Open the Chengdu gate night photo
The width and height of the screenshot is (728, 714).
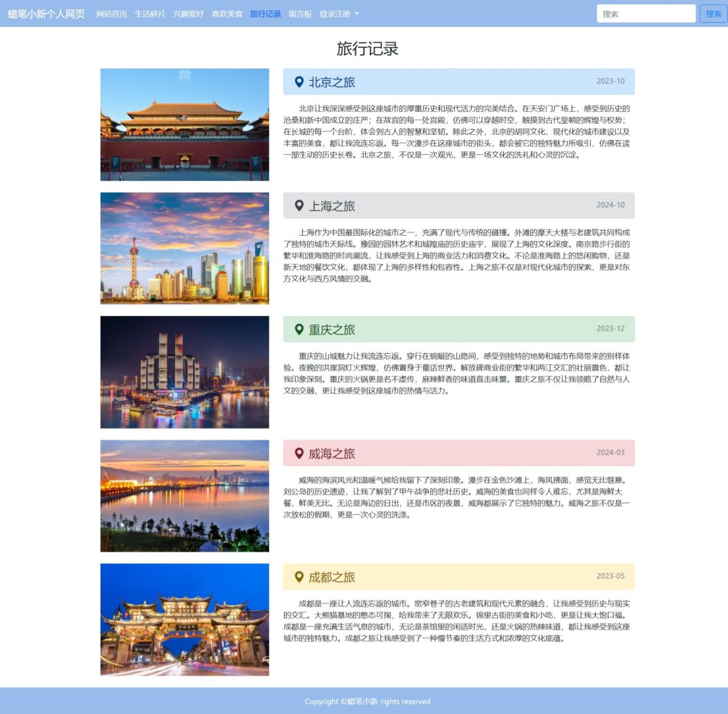[x=185, y=619]
